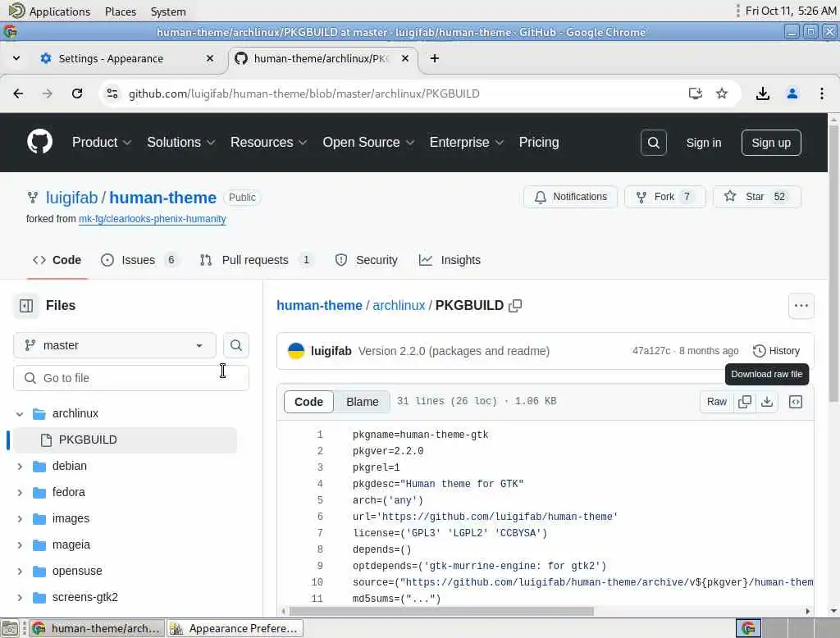Open the Issues tab
840x638 pixels.
pyautogui.click(x=139, y=260)
